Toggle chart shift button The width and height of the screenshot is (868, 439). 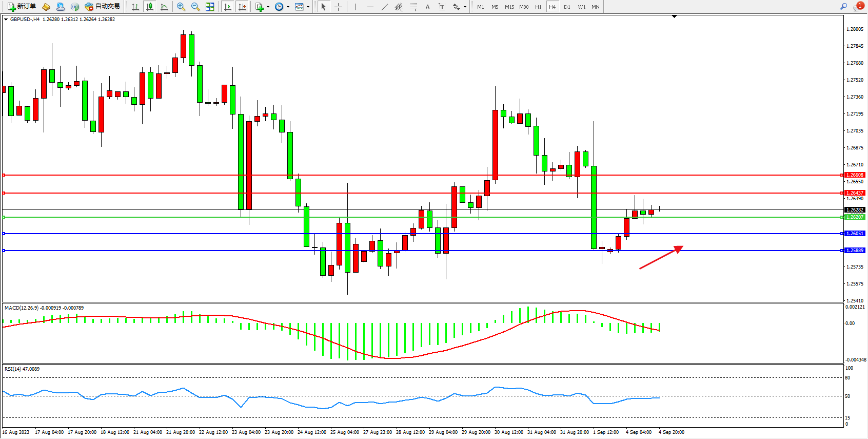point(242,7)
